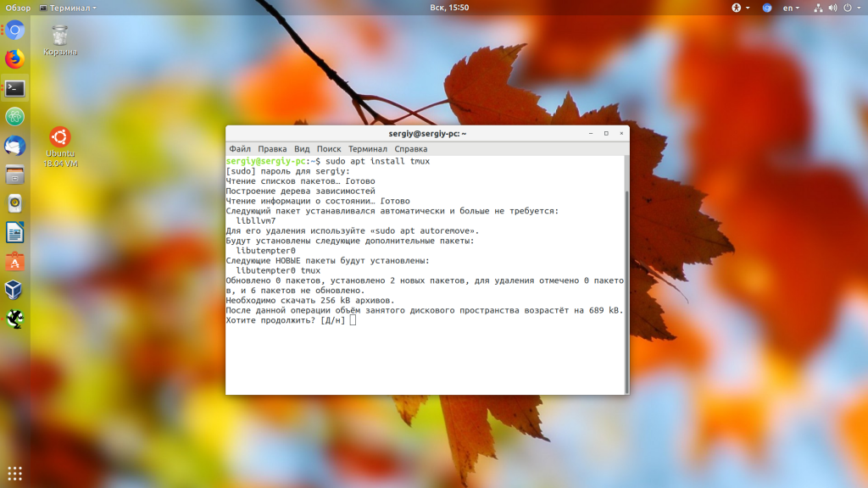The height and width of the screenshot is (488, 868).
Task: Open the Корзина trash desktop icon
Action: coord(60,41)
